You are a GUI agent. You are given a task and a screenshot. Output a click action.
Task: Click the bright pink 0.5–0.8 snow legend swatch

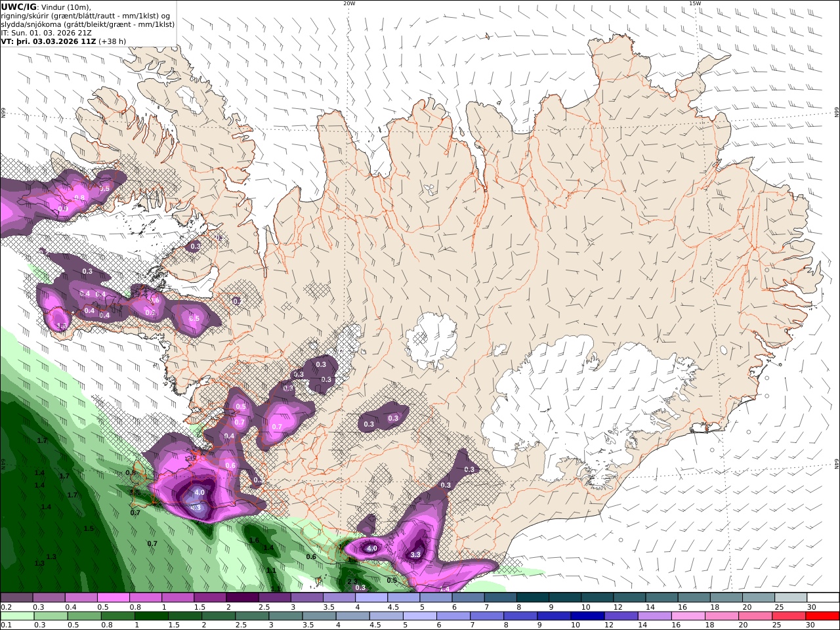[114, 598]
